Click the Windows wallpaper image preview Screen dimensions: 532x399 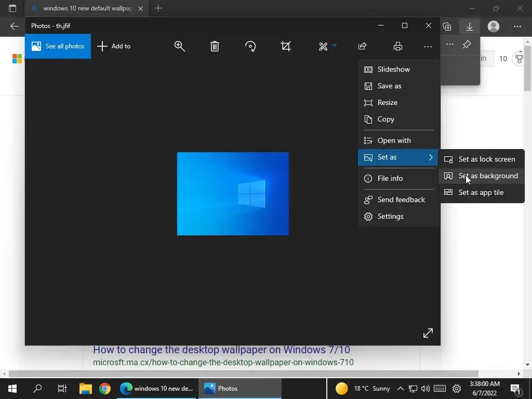pyautogui.click(x=233, y=193)
